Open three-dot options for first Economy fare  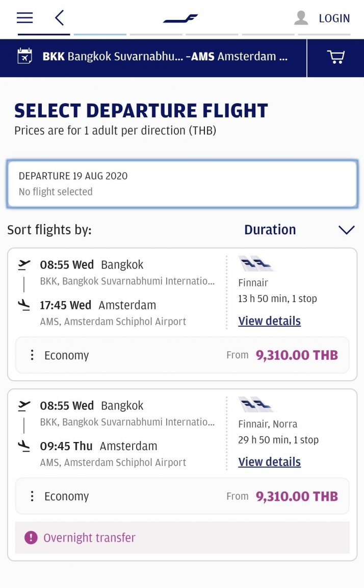pyautogui.click(x=32, y=355)
